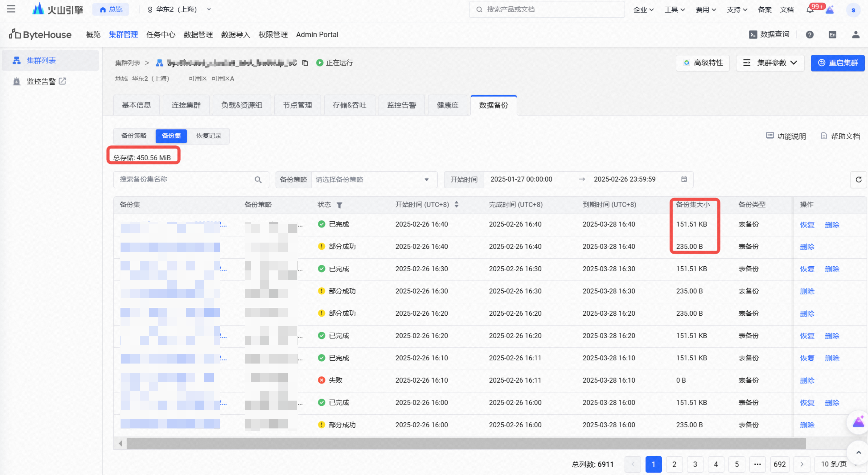Filter by status using funnel icon

pyautogui.click(x=339, y=205)
